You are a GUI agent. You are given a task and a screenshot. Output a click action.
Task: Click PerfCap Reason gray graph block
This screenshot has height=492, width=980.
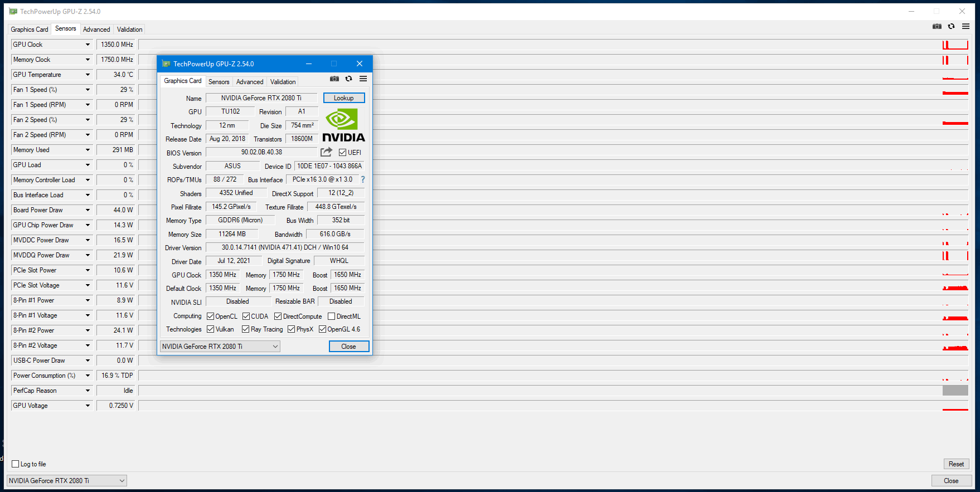(955, 391)
